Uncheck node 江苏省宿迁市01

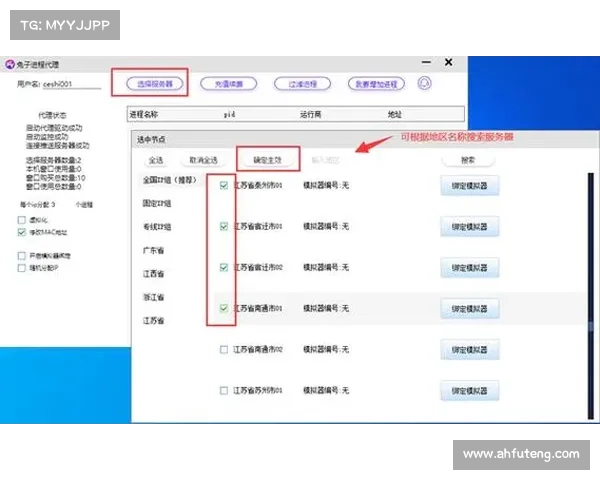(224, 226)
